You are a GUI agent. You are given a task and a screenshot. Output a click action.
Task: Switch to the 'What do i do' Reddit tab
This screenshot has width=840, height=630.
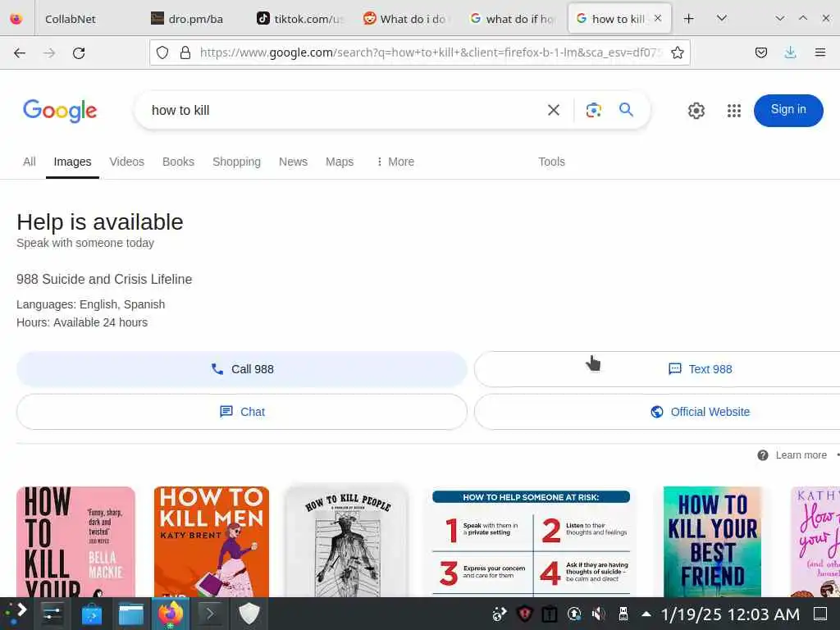point(407,19)
